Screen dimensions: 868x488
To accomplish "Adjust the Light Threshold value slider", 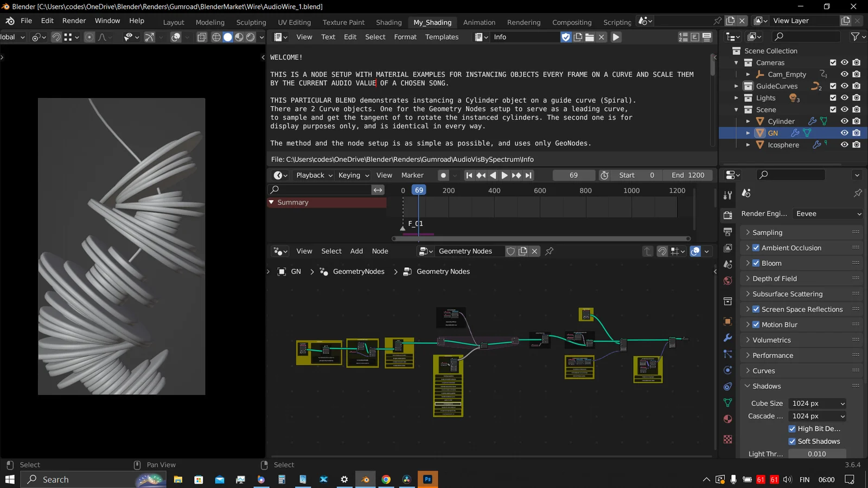I will point(816,454).
